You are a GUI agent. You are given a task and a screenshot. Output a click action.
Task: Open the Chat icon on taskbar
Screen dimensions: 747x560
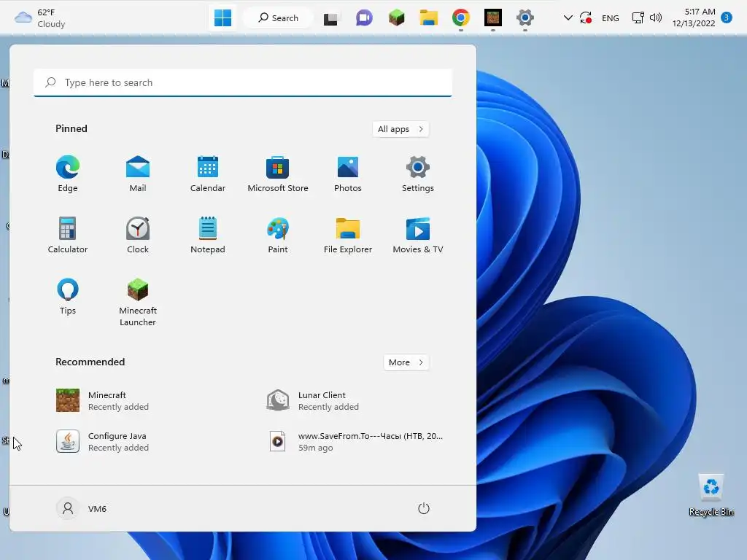[x=364, y=18]
